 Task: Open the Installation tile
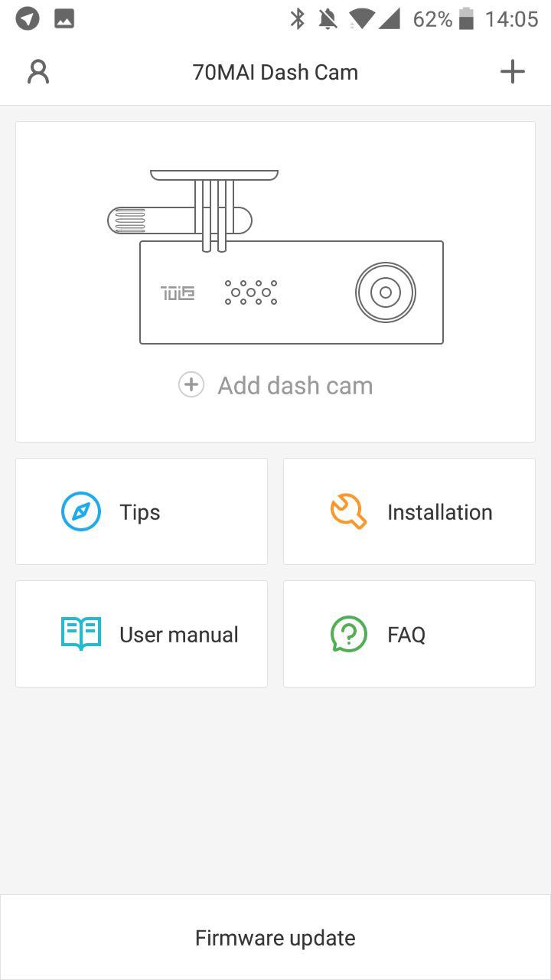409,511
